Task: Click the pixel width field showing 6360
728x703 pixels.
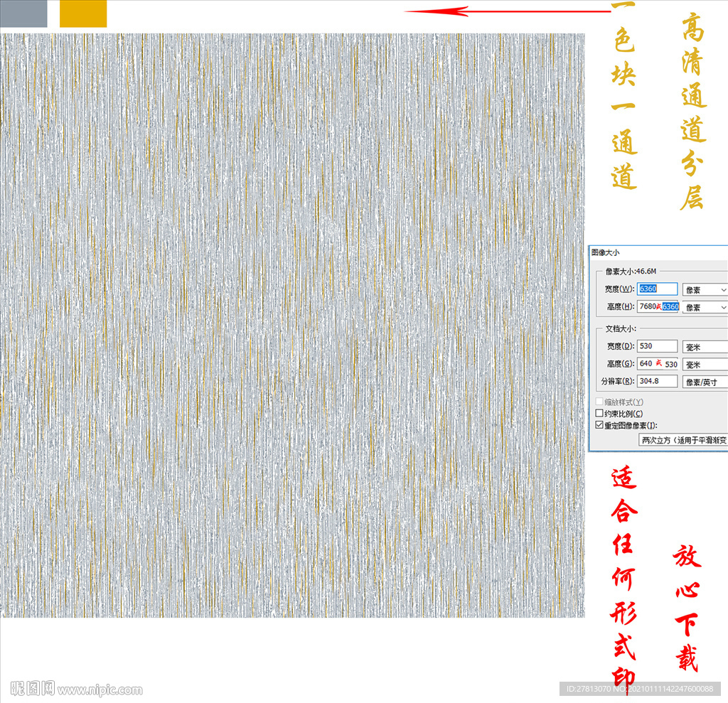Action: pyautogui.click(x=657, y=289)
